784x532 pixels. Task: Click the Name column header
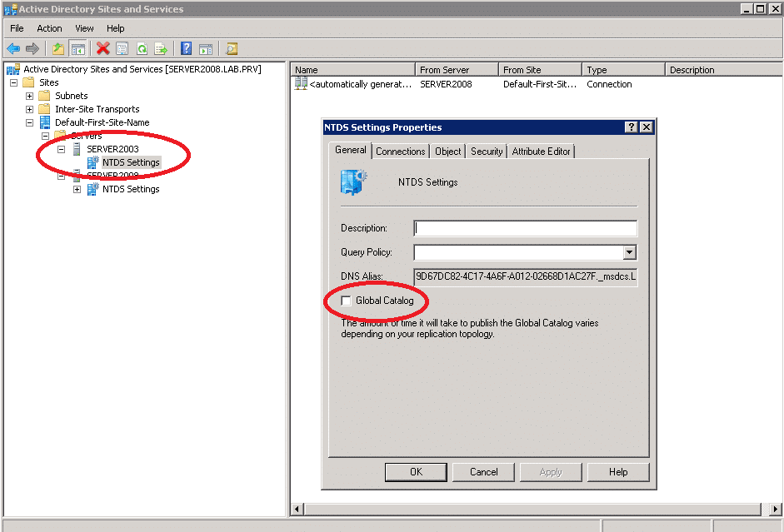(353, 70)
